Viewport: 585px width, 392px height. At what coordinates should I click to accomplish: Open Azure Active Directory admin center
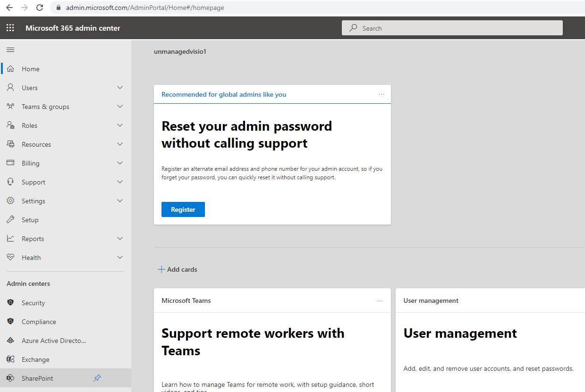point(66,341)
